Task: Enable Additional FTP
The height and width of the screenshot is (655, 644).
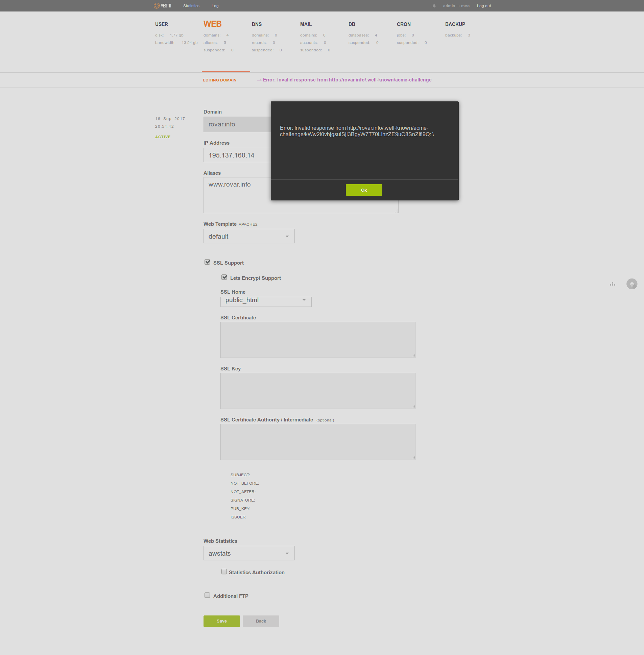Action: tap(207, 595)
